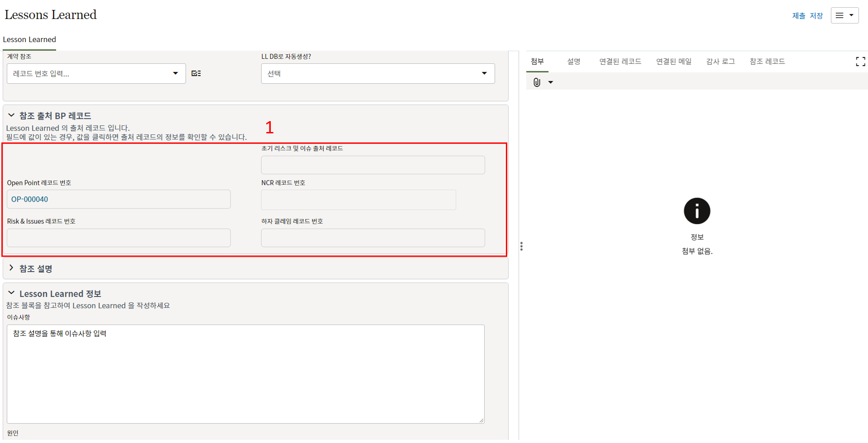
Task: Click the vertical panel splitter handle
Action: pyautogui.click(x=521, y=246)
